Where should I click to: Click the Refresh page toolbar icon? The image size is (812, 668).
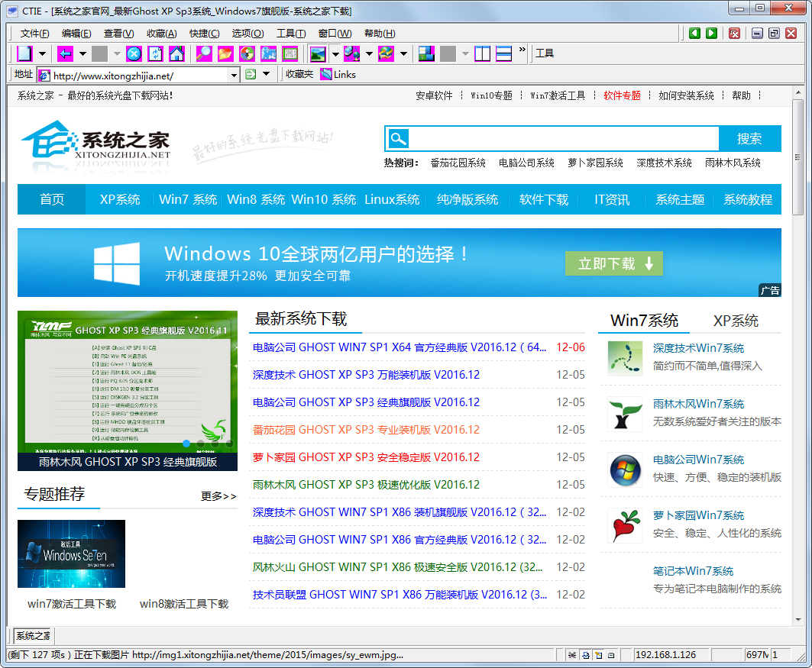(155, 53)
